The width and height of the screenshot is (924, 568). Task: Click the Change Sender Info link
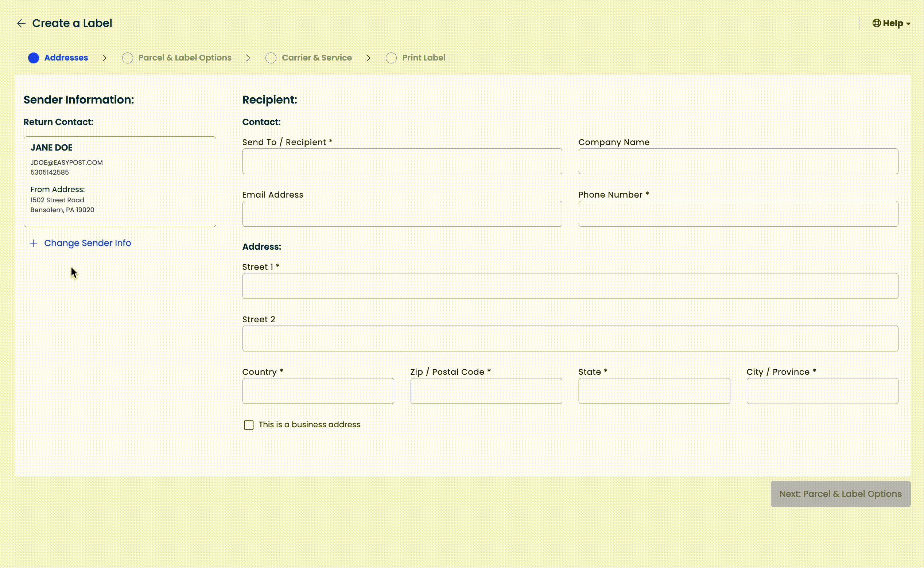(x=88, y=243)
